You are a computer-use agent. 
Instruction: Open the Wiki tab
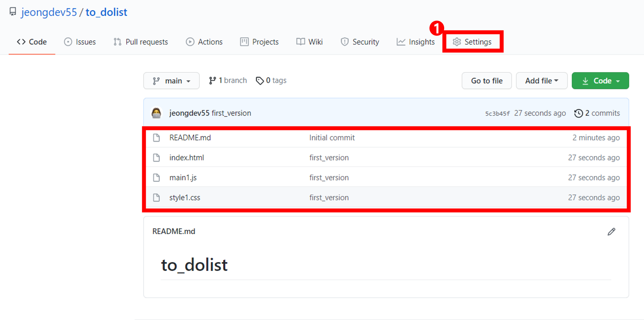click(310, 42)
